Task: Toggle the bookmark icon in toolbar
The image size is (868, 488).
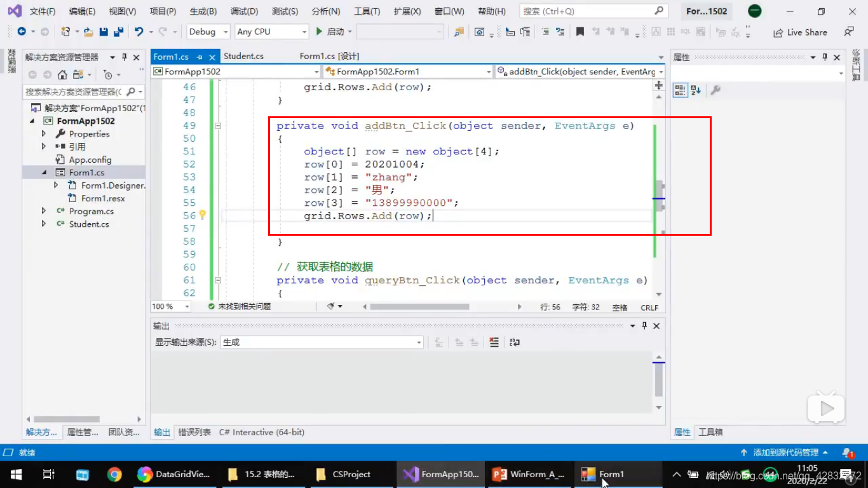Action: click(580, 32)
